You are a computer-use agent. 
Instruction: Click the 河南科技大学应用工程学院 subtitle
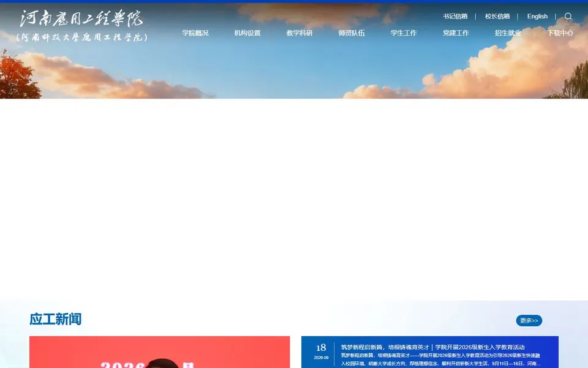pos(82,37)
